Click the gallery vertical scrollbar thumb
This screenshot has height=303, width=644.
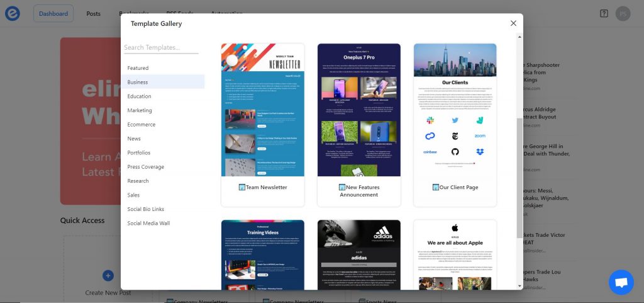tap(519, 178)
